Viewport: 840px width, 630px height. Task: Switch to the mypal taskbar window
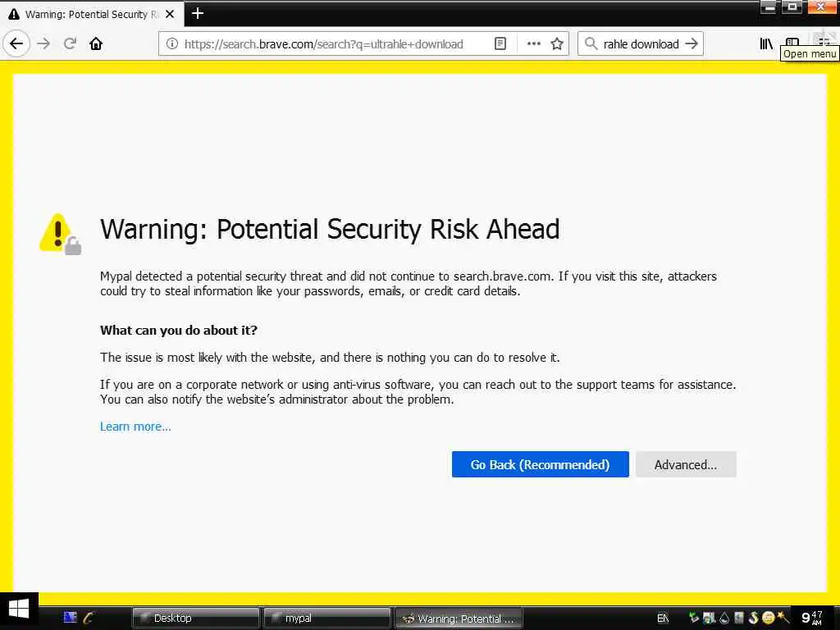[326, 619]
